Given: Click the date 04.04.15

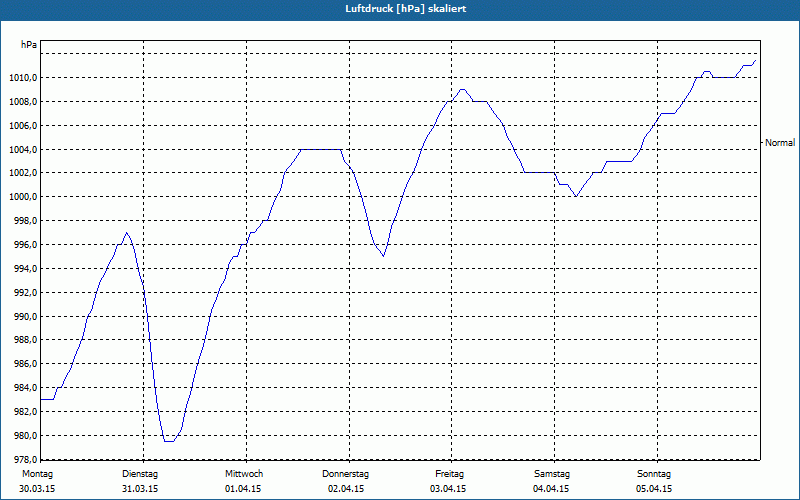Looking at the screenshot, I should pyautogui.click(x=551, y=489).
